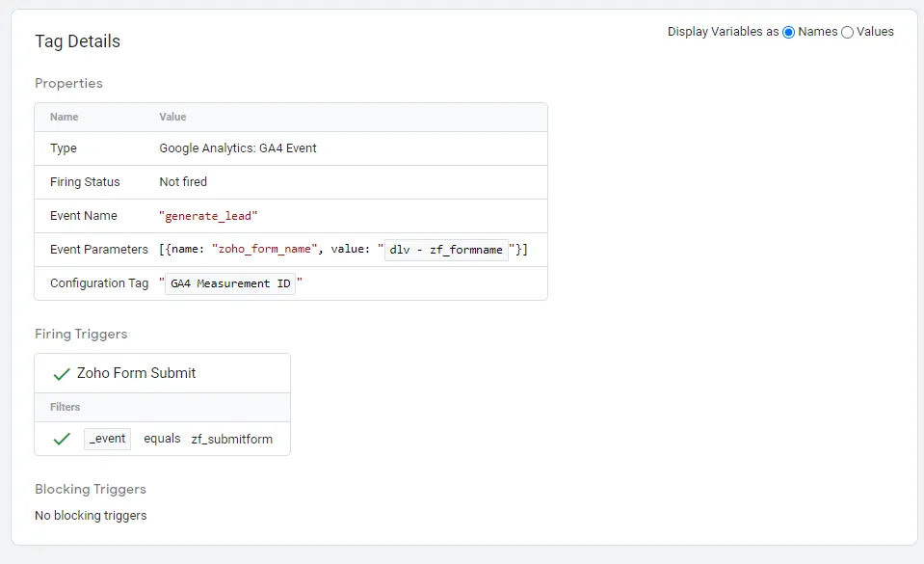924x564 pixels.
Task: Click the _event filter green checkmark
Action: pos(63,439)
